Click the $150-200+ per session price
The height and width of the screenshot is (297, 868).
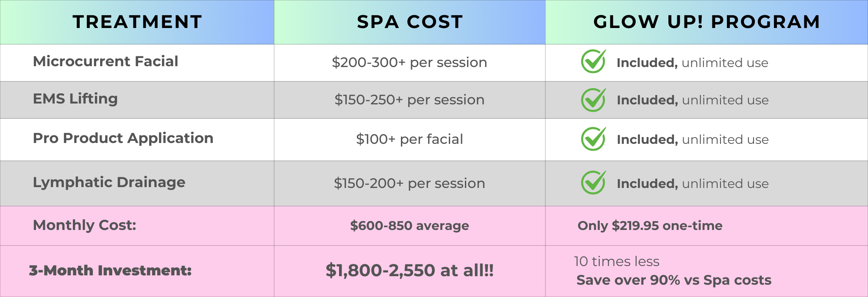point(409,183)
